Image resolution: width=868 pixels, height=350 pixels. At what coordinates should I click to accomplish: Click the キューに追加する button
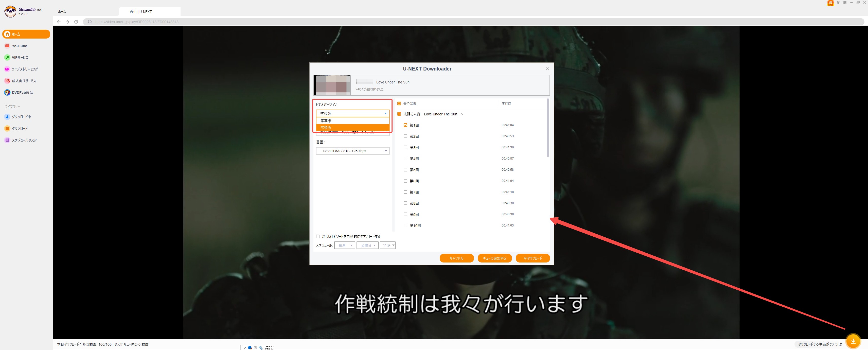pos(495,258)
